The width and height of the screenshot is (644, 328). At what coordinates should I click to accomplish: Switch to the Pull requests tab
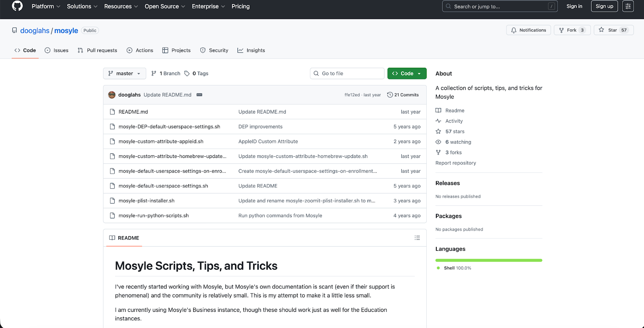[97, 50]
